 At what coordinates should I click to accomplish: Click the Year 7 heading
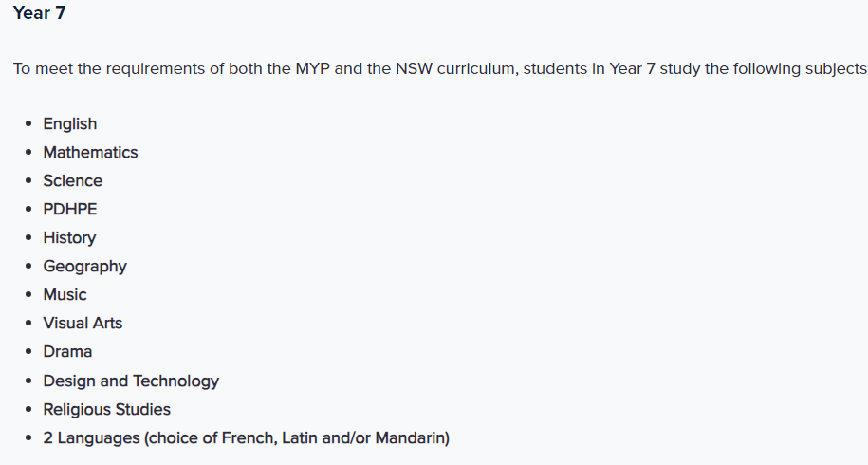39,12
